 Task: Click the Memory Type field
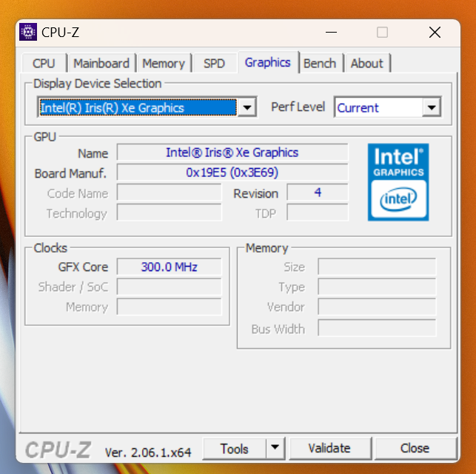377,287
